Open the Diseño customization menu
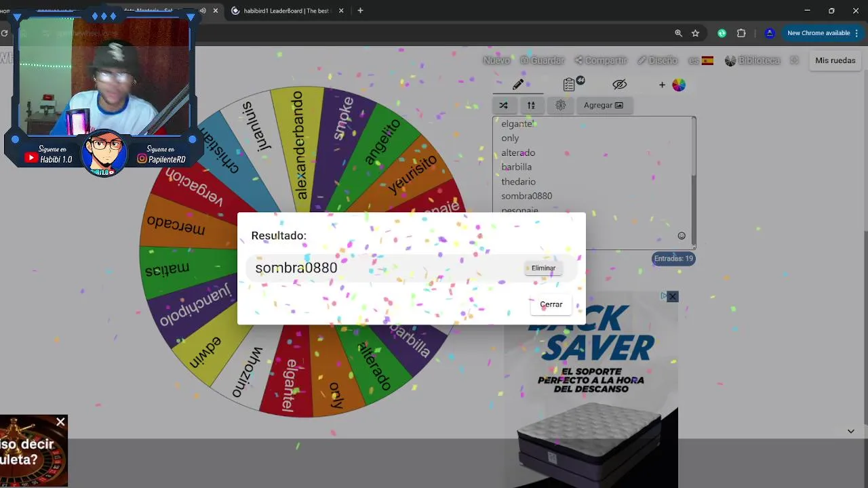 click(x=657, y=60)
